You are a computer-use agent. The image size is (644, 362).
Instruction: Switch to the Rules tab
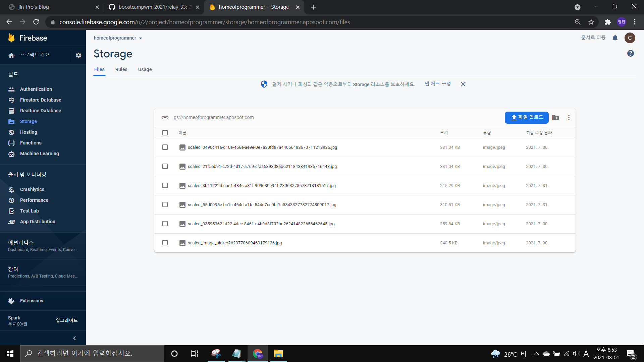[x=121, y=69]
